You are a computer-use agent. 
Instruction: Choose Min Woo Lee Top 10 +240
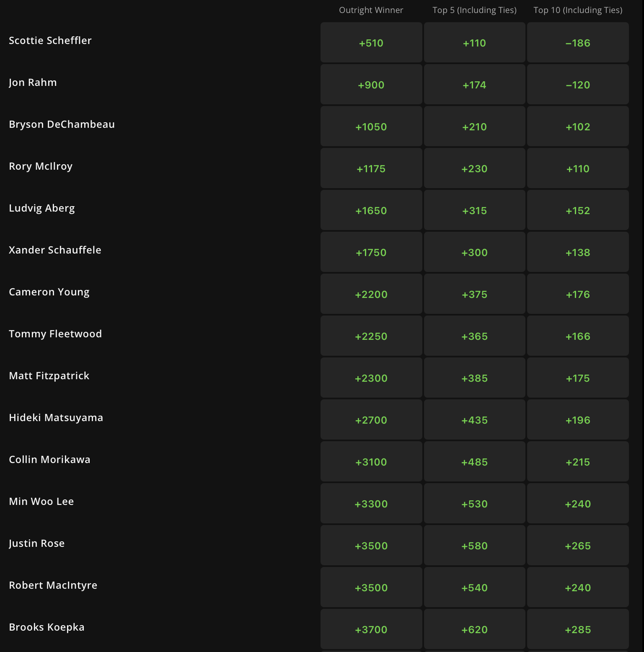[578, 504]
